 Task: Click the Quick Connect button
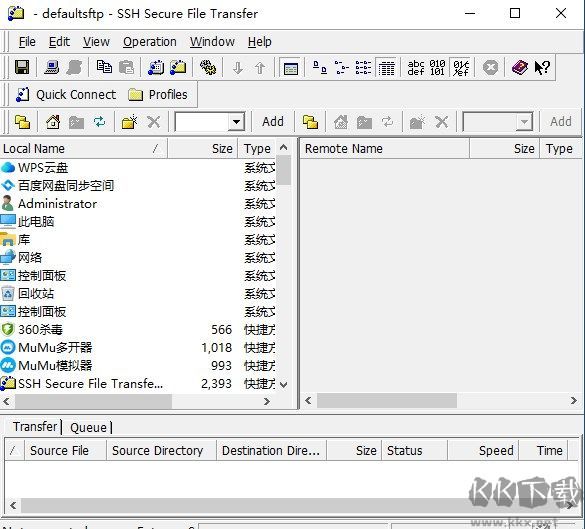click(66, 95)
